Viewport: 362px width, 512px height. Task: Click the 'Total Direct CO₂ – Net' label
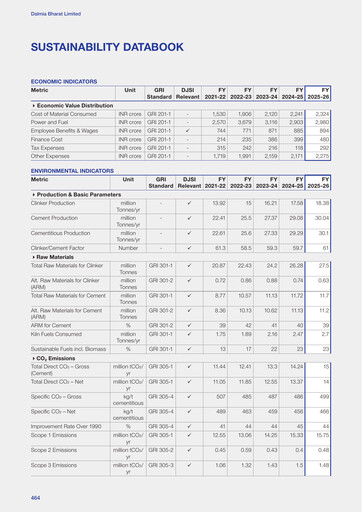tap(57, 382)
